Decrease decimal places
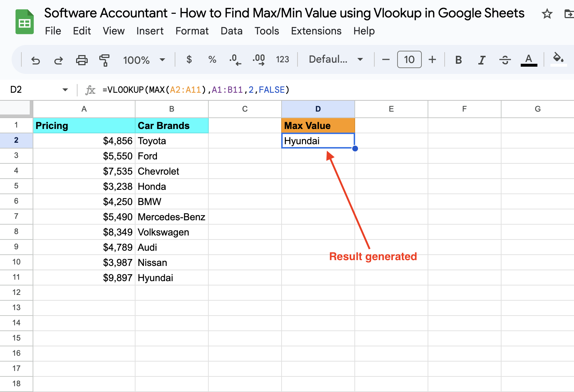Screen dimensions: 574x392 pyautogui.click(x=235, y=60)
